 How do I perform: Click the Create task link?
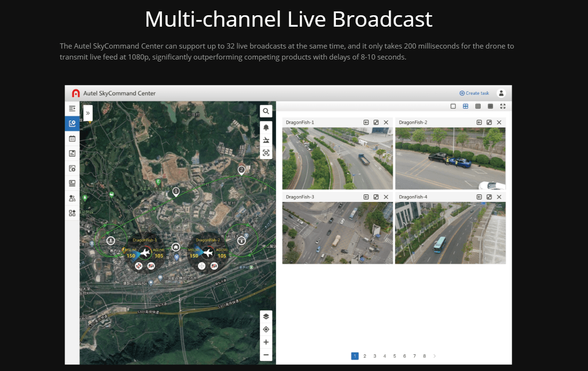pos(474,93)
